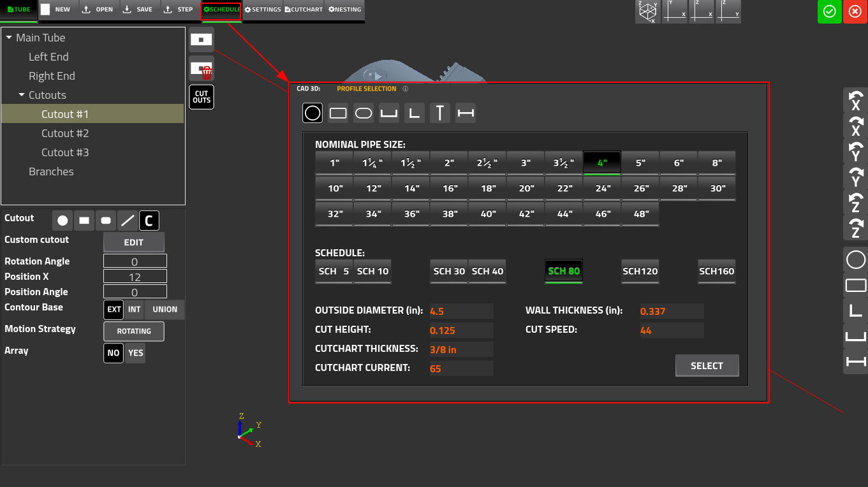Viewport: 868px width, 487px height.
Task: Select the T-beam profile icon
Action: [440, 112]
